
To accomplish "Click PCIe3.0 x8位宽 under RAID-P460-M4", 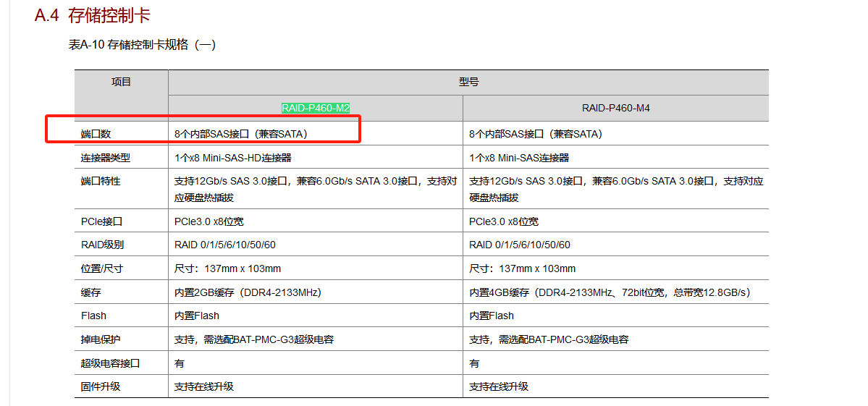I will pyautogui.click(x=504, y=221).
